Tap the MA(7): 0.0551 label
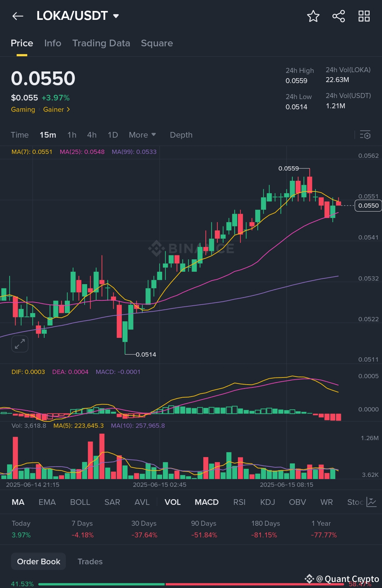 pos(32,152)
